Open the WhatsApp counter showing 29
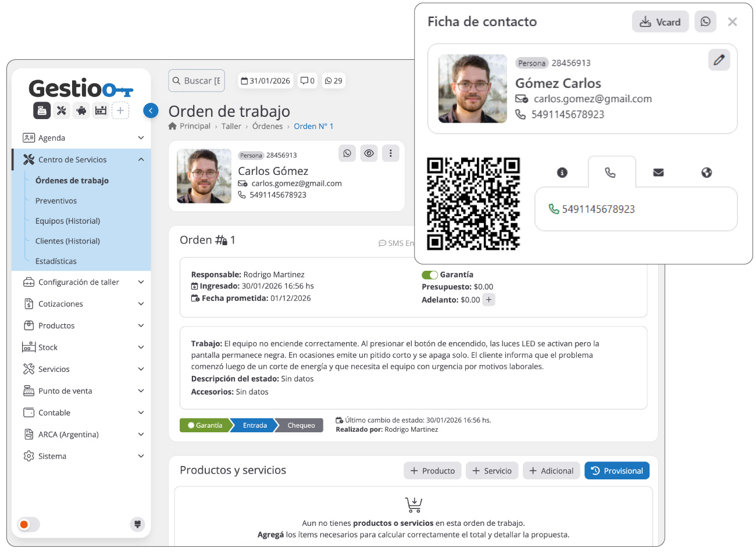The width and height of the screenshot is (756, 552). click(333, 81)
